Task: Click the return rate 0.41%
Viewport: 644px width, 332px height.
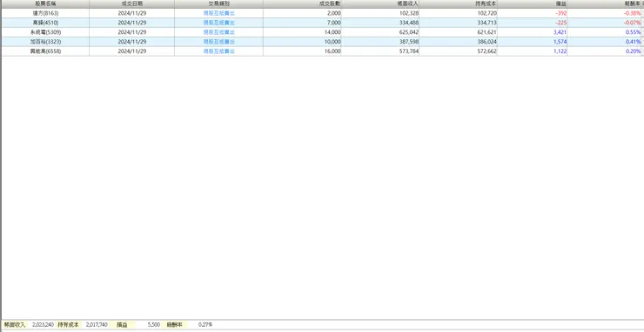Action: click(634, 42)
